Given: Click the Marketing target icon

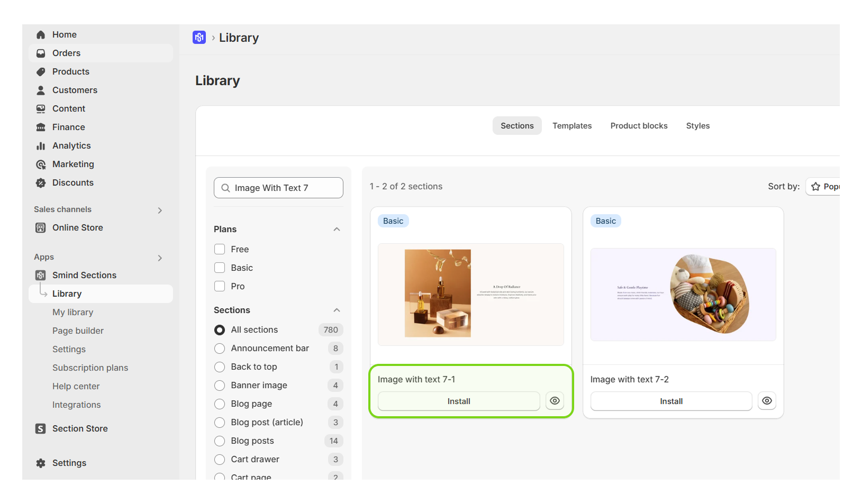Looking at the screenshot, I should click(x=41, y=164).
